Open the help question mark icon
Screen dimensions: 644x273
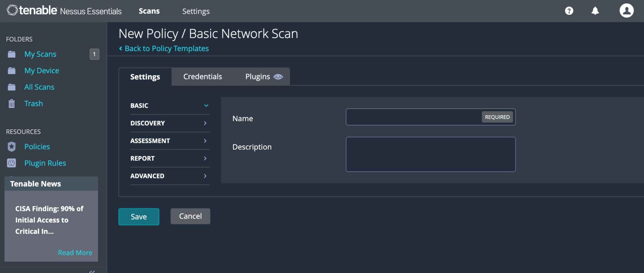(569, 11)
